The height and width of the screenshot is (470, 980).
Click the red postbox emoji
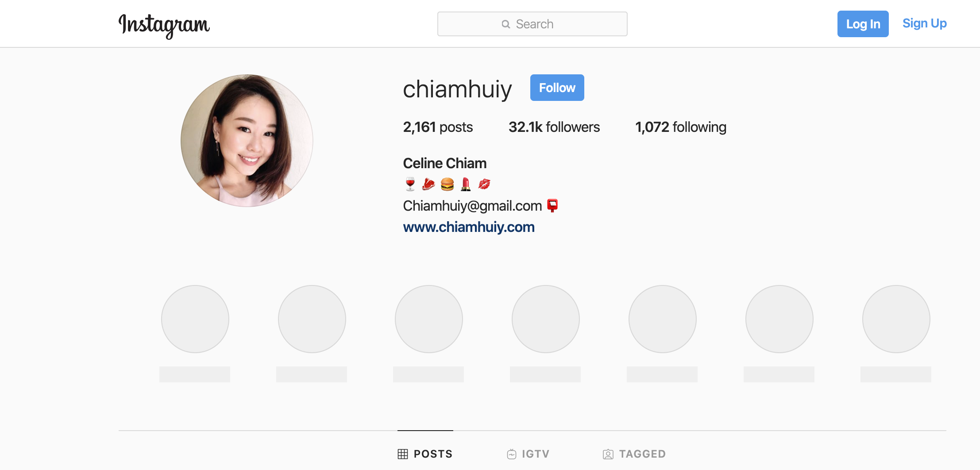tap(552, 206)
